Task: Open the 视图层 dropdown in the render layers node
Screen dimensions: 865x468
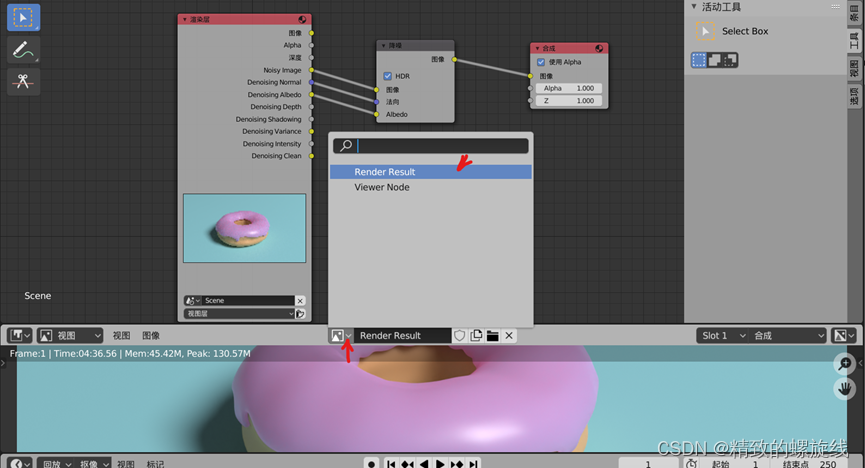Action: pyautogui.click(x=239, y=313)
